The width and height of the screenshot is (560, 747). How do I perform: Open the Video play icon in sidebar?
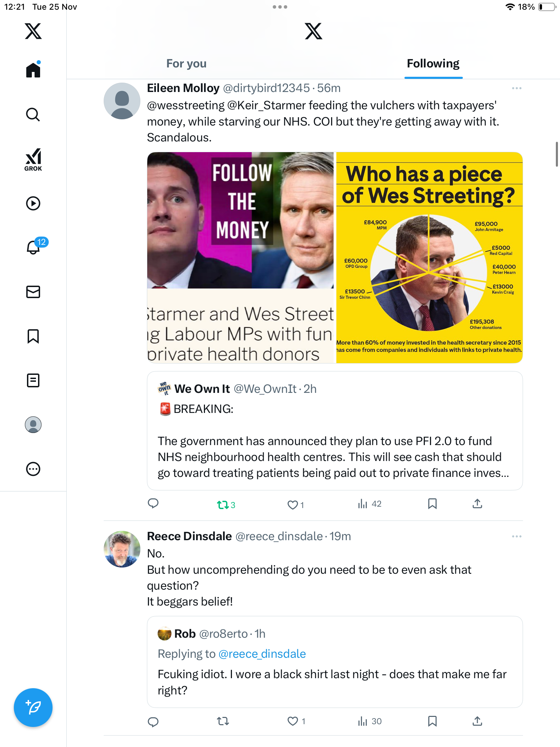point(33,203)
